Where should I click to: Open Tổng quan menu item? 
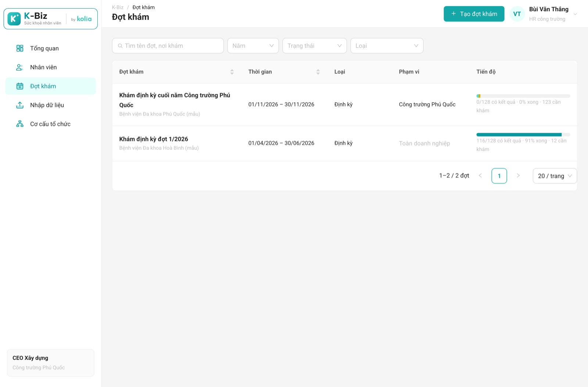click(x=51, y=48)
